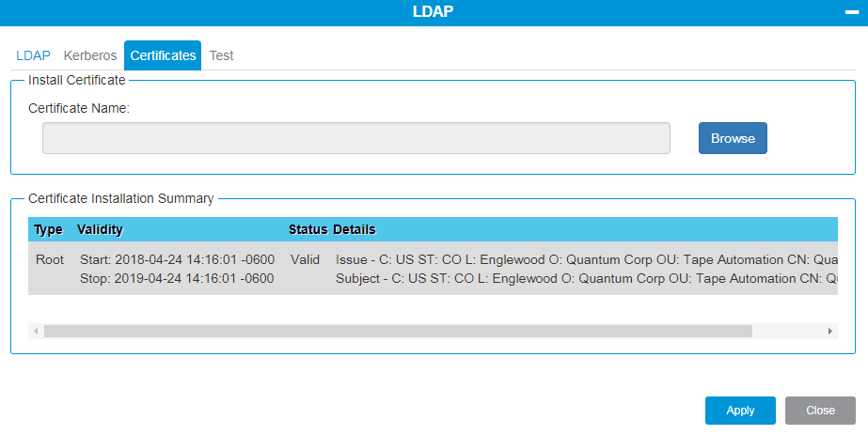This screenshot has width=868, height=435.
Task: Click the Type column header
Action: point(48,230)
